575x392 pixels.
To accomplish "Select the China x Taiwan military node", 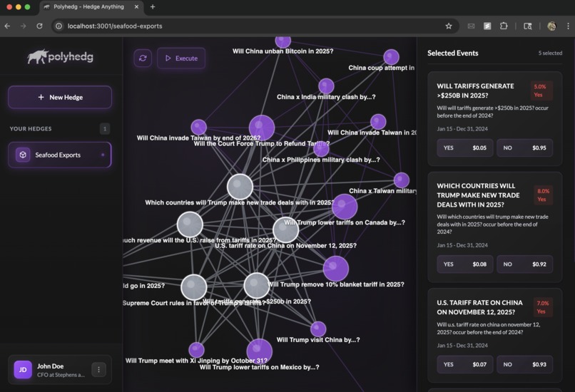I will [401, 180].
